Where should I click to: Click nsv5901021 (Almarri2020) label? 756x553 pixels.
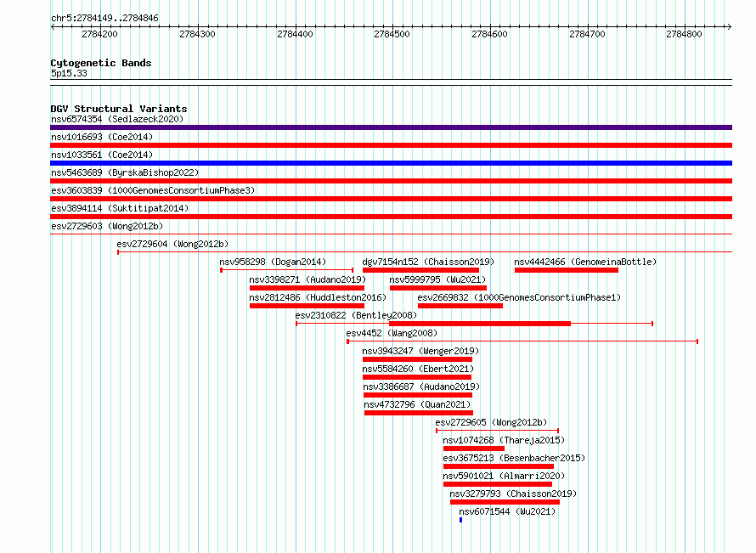pos(504,476)
